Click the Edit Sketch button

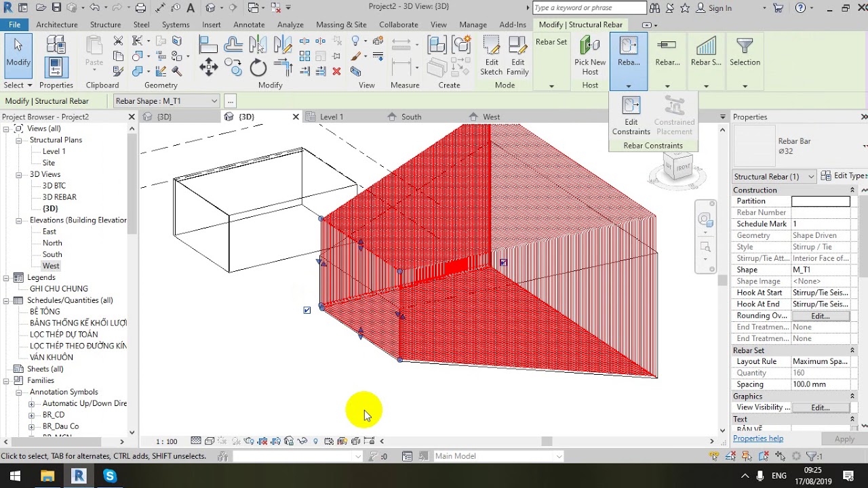pyautogui.click(x=491, y=56)
